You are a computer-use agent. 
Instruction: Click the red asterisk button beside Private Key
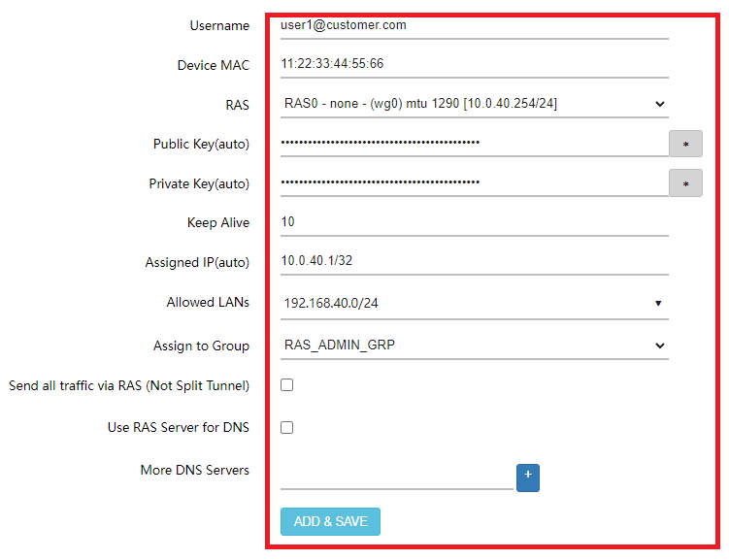pyautogui.click(x=685, y=182)
